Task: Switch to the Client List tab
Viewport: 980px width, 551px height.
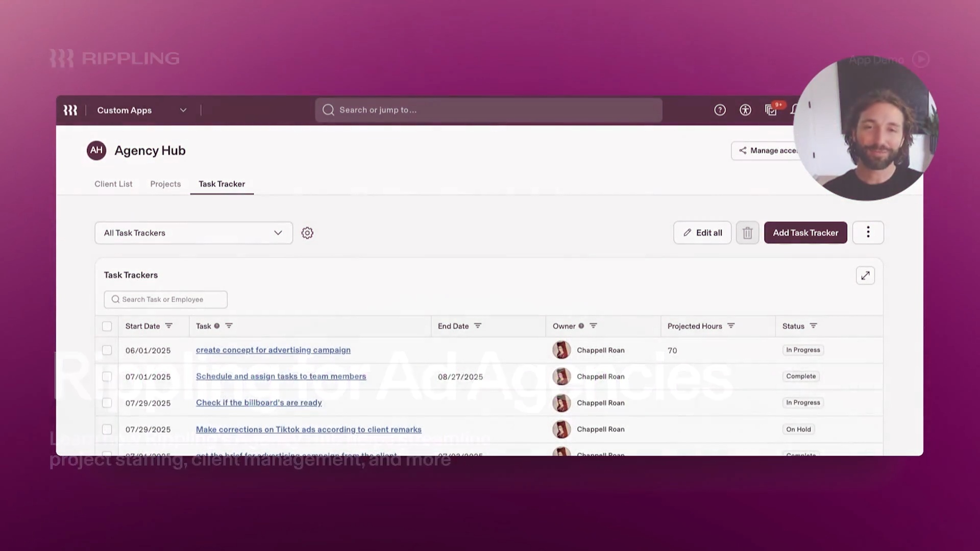Action: pyautogui.click(x=113, y=184)
